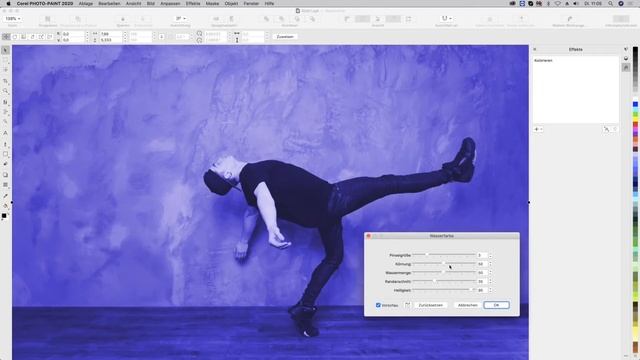Open the Ablage menu

86,3
